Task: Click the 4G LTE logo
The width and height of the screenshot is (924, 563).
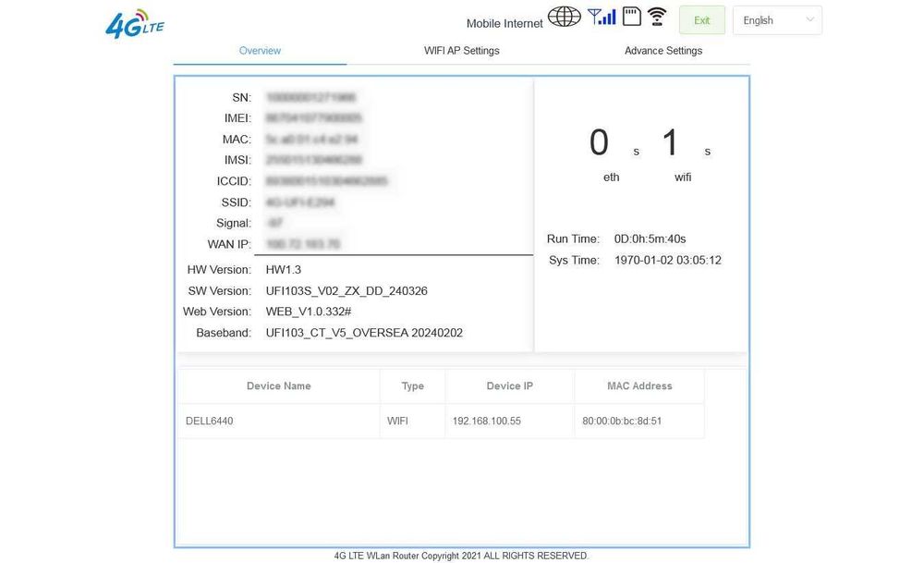Action: pyautogui.click(x=134, y=24)
